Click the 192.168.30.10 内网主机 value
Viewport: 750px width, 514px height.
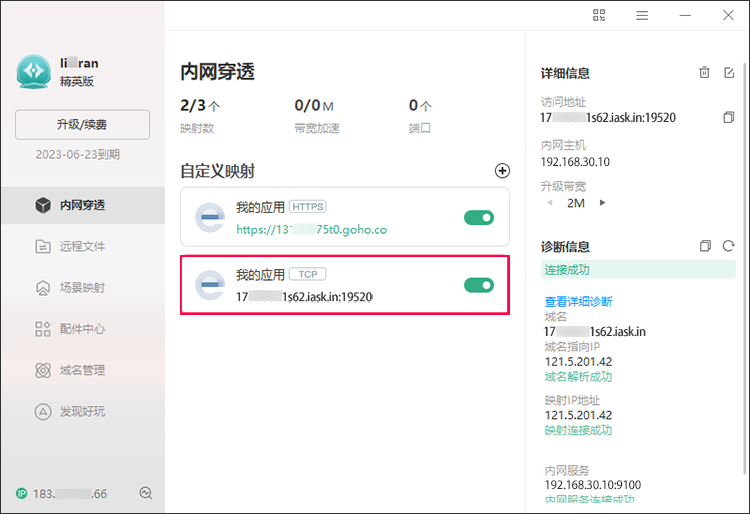point(575,162)
